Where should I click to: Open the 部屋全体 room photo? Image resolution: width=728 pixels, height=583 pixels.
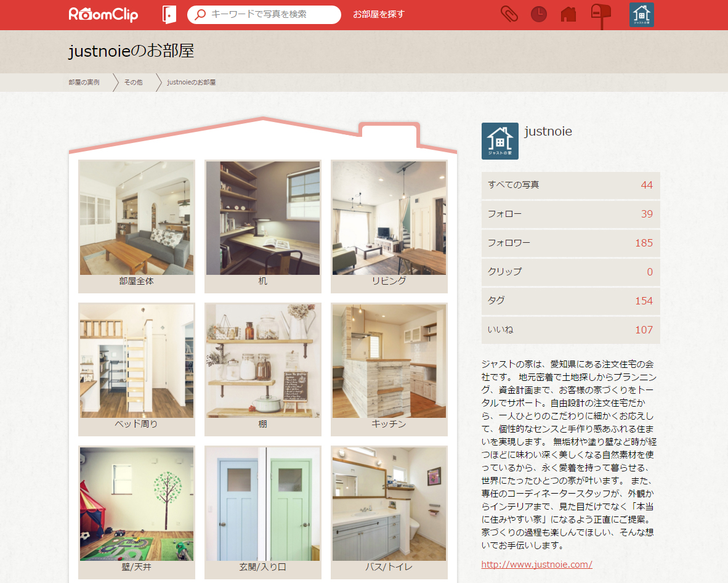[x=137, y=218]
